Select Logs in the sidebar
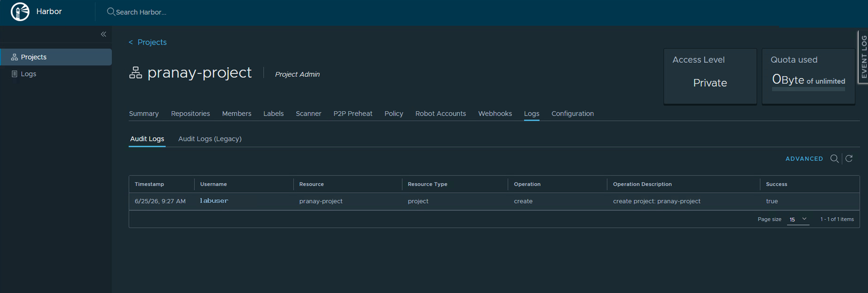 click(56, 74)
